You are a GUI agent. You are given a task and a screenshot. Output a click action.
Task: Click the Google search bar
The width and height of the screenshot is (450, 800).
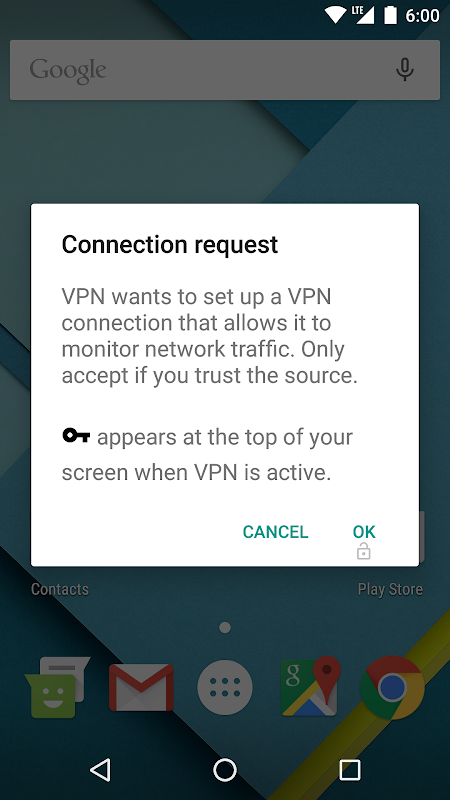coord(225,70)
